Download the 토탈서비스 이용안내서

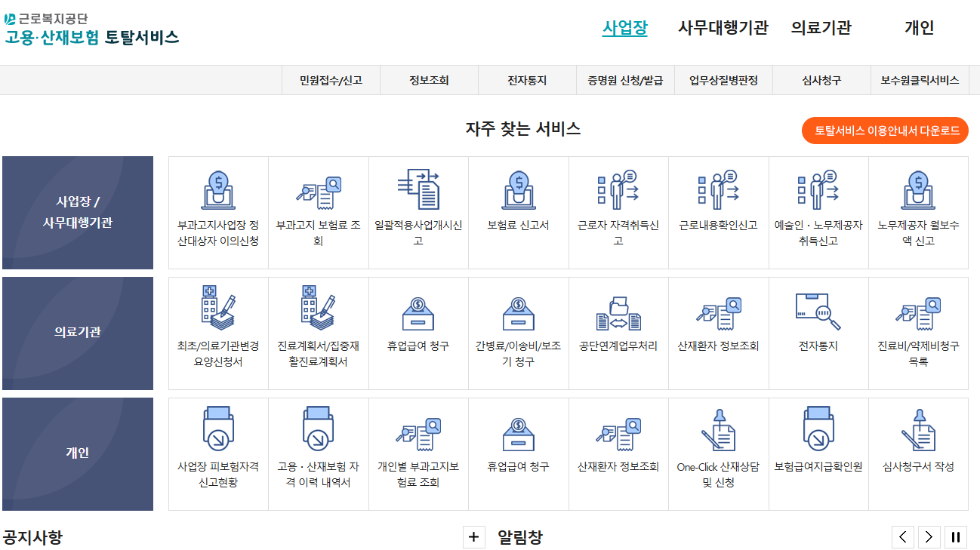(883, 130)
